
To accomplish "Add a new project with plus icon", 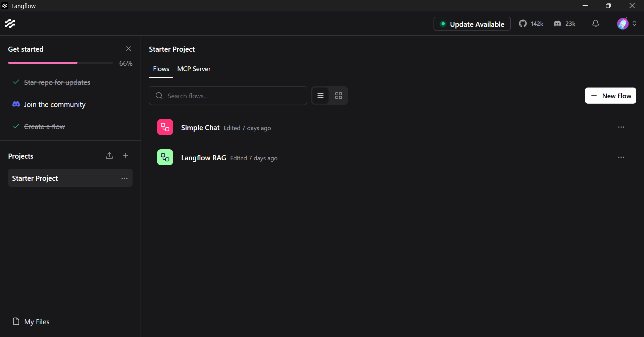I will [x=126, y=156].
